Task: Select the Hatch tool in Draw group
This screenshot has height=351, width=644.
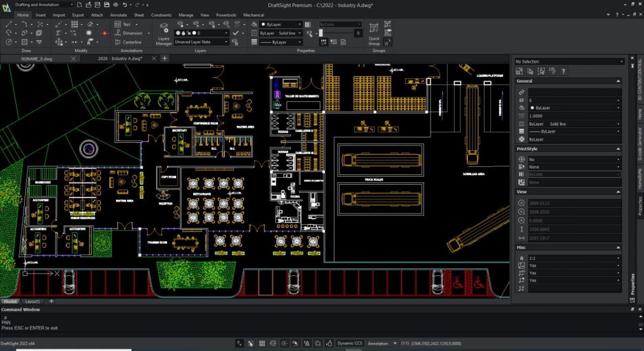Action: [x=24, y=42]
